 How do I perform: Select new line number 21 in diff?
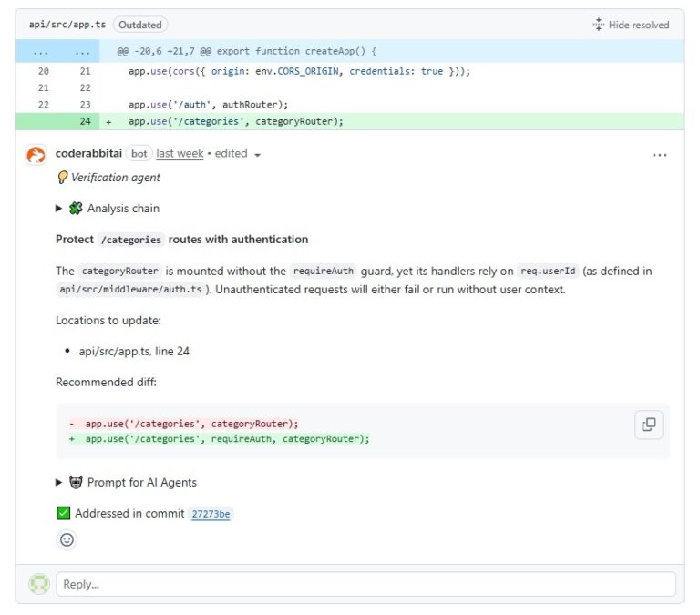click(x=86, y=71)
